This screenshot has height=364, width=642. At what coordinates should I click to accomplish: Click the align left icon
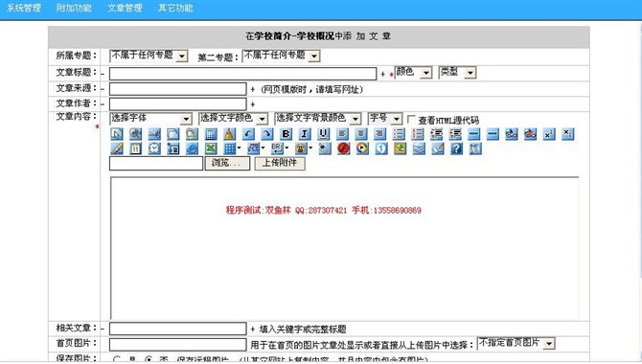[342, 134]
